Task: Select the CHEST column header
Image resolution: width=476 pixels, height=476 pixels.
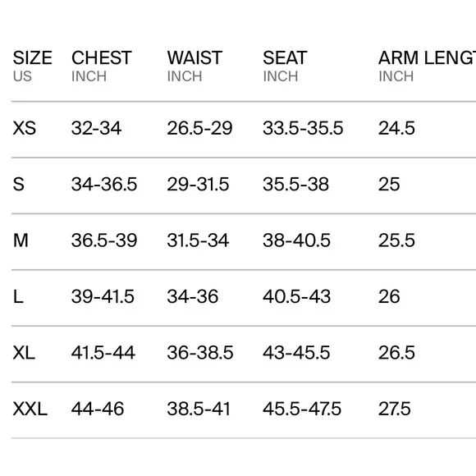Action: coord(102,57)
